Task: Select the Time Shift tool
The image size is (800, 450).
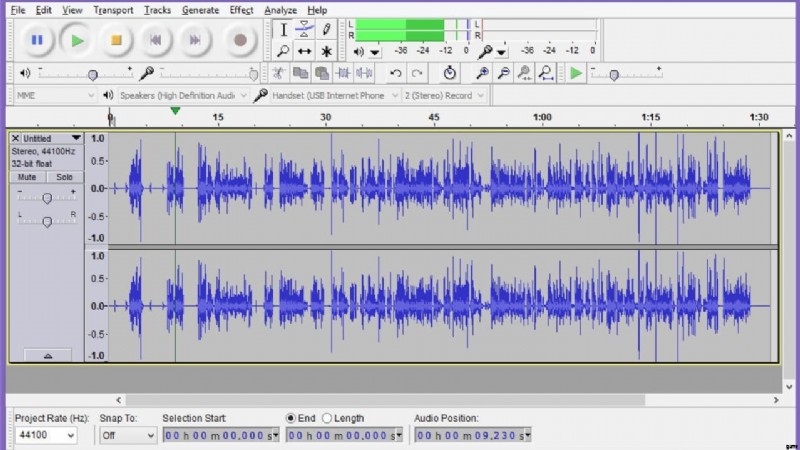Action: 304,51
